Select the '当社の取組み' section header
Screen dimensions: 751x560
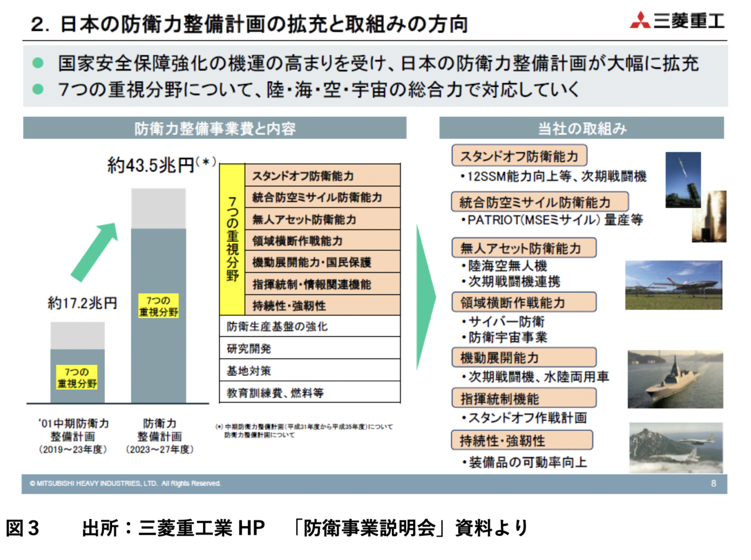click(x=581, y=128)
